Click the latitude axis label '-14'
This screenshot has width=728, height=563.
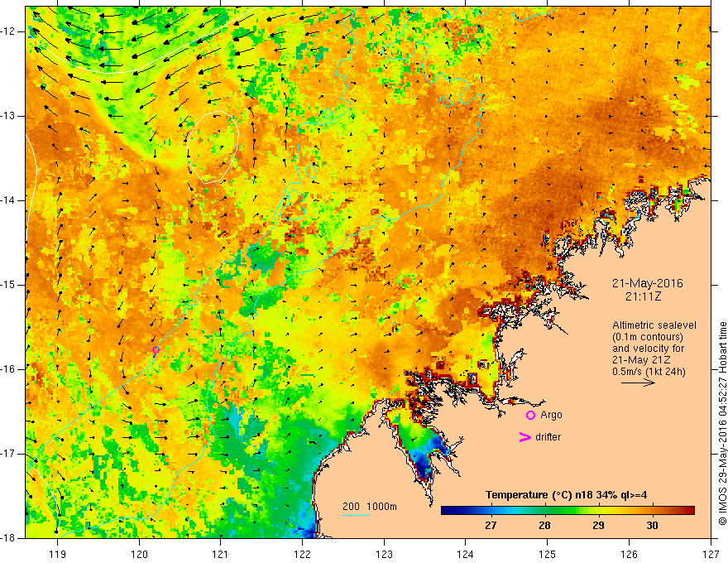coord(9,200)
